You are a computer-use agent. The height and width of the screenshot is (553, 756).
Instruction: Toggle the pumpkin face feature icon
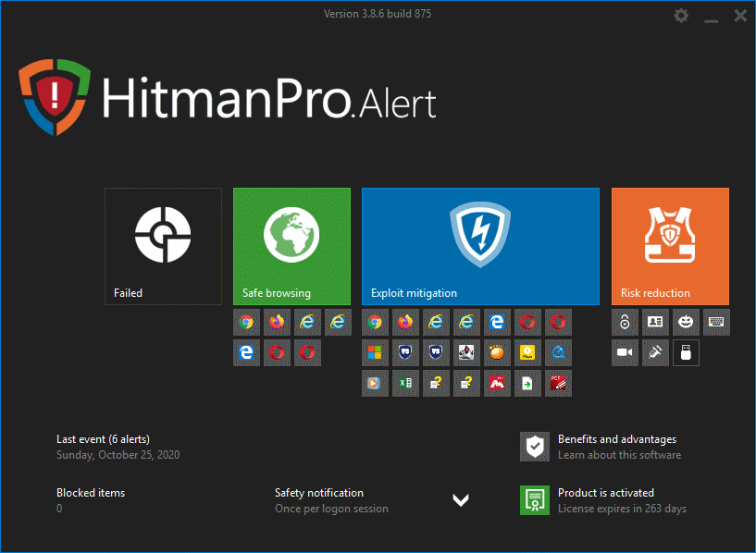click(x=686, y=322)
